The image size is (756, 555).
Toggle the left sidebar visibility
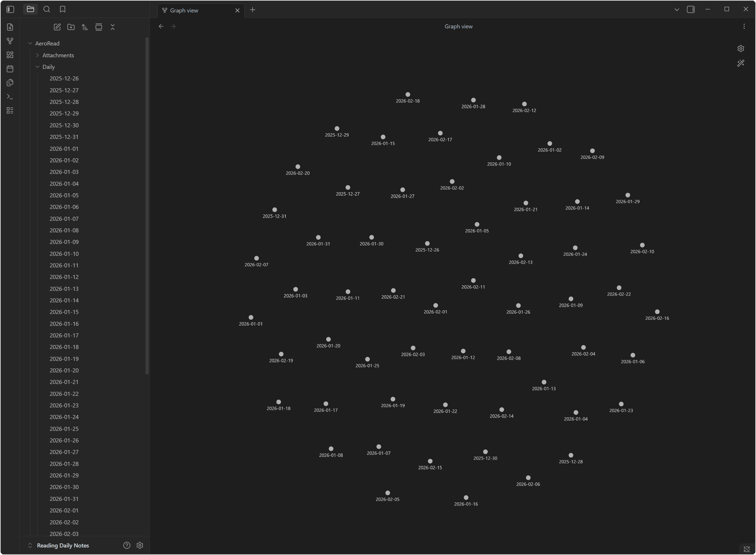pos(10,10)
